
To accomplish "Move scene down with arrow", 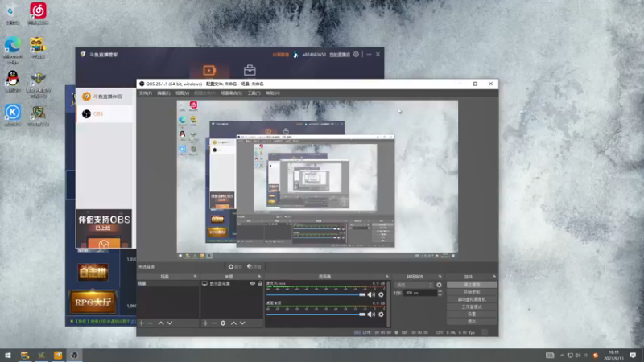I will click(170, 323).
